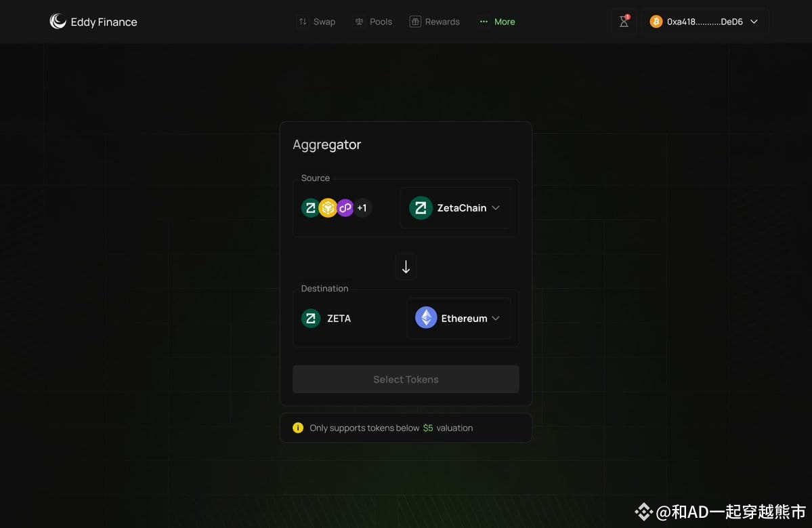Screen dimensions: 812x528
Task: Click the ZetaChain logo in source selector
Action: (x=421, y=208)
